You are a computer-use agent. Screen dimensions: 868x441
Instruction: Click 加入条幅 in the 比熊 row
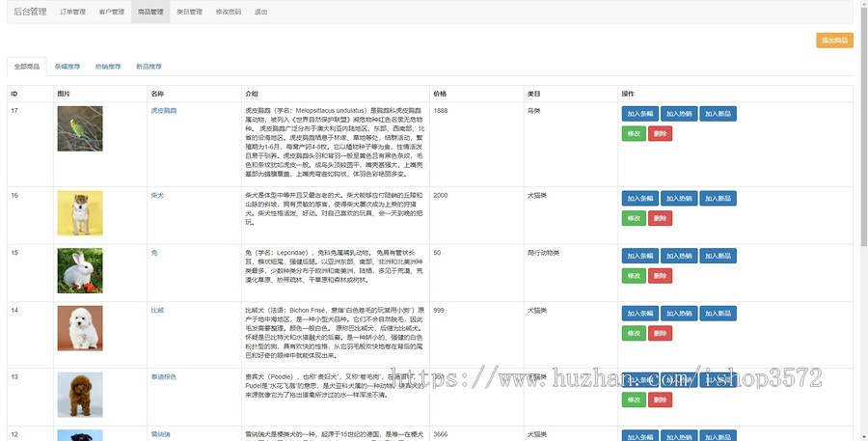[x=640, y=314]
